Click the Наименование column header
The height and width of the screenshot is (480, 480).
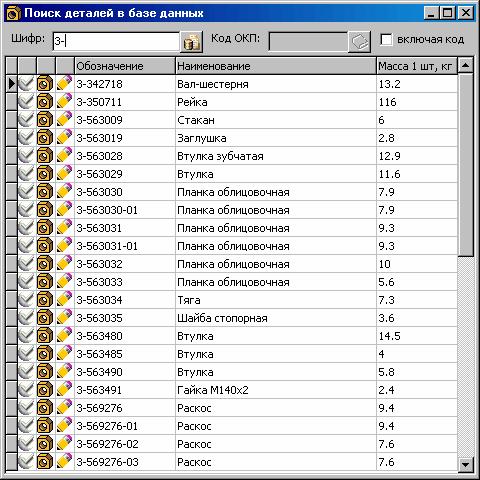(275, 66)
